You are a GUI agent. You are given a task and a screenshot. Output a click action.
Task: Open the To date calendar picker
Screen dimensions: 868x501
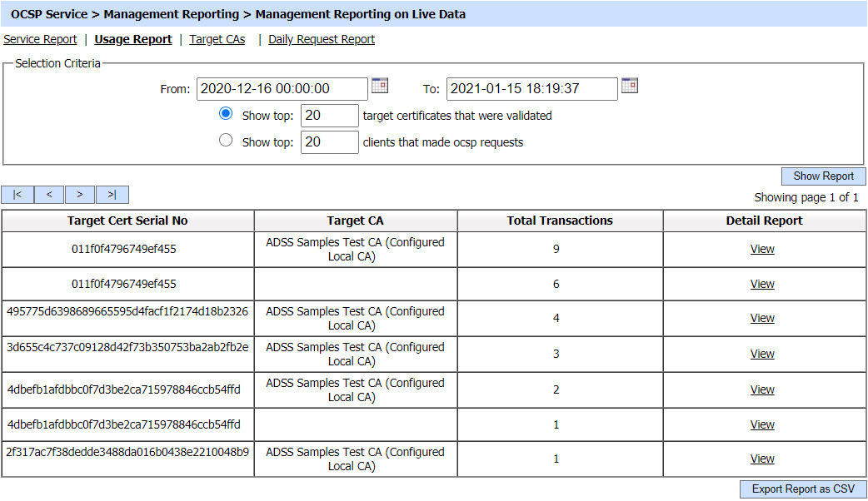pos(630,86)
